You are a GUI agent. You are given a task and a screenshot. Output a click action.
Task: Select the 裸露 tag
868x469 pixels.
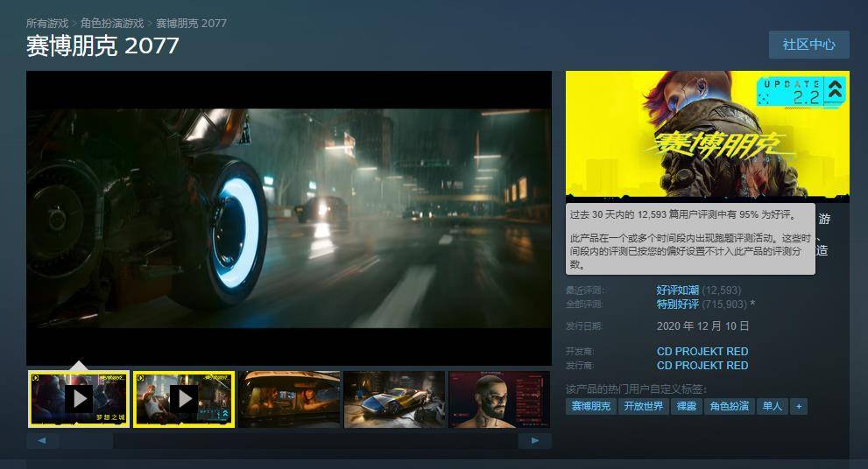pyautogui.click(x=687, y=407)
